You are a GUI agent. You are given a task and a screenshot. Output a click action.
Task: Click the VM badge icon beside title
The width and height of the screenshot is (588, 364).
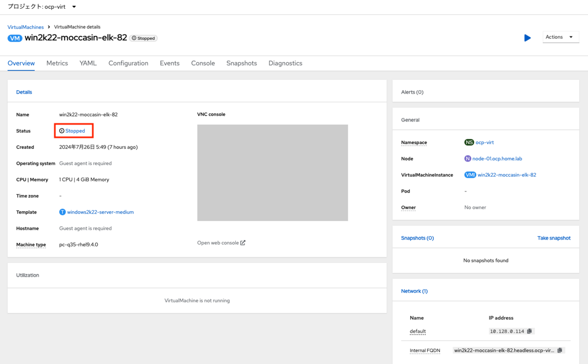15,38
